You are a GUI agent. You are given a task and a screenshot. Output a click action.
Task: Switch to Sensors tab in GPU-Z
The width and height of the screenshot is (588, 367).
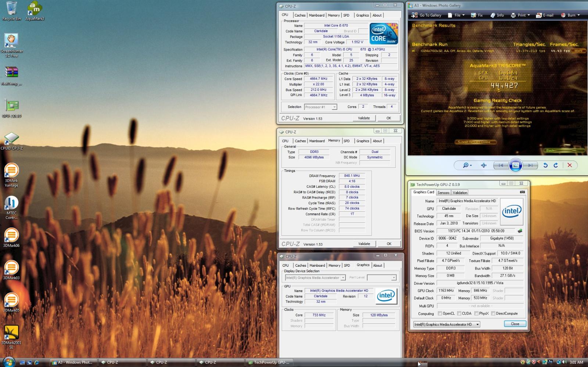click(444, 193)
